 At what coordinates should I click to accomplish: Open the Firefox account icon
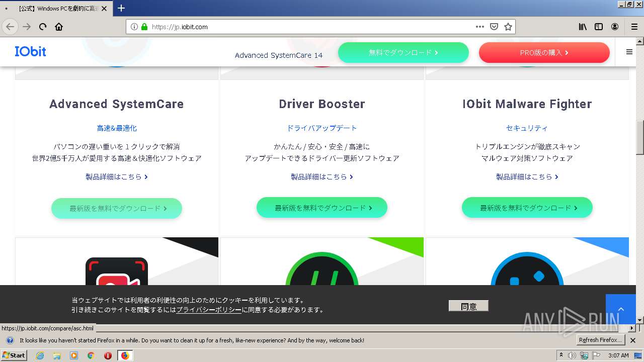615,27
